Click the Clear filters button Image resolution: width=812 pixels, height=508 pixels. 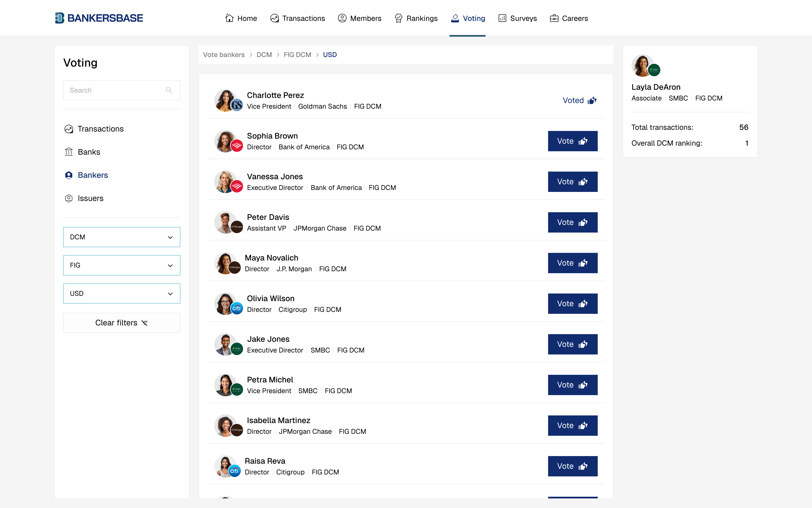(122, 323)
